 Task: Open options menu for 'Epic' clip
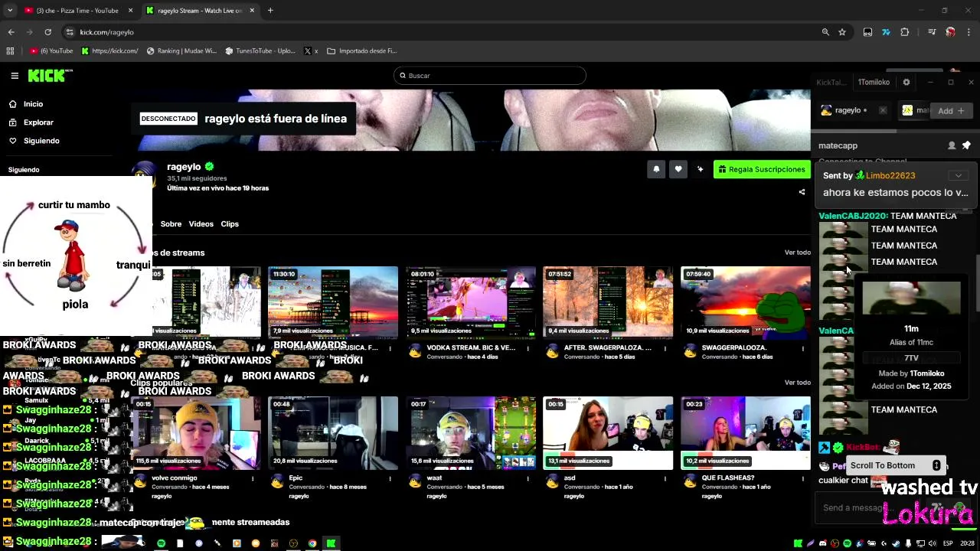pos(390,478)
